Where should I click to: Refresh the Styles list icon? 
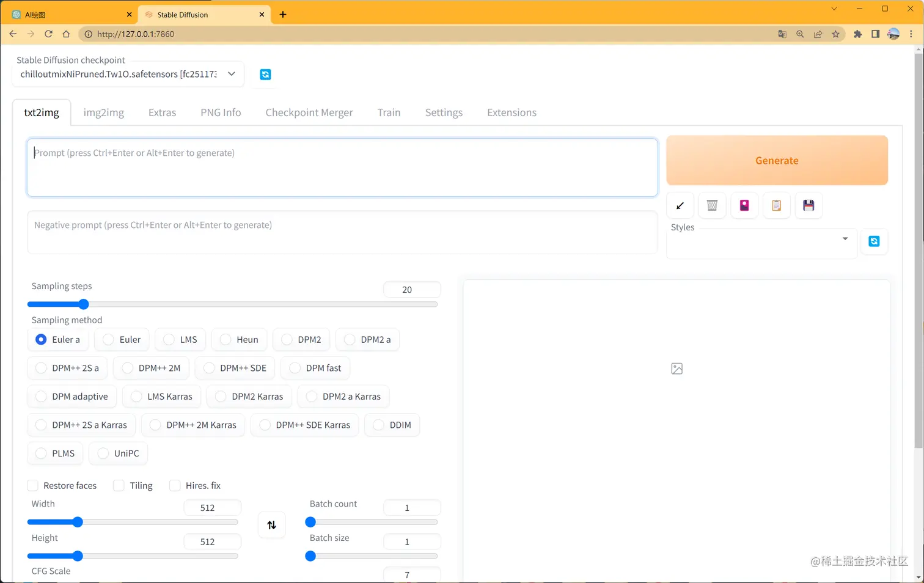tap(874, 241)
